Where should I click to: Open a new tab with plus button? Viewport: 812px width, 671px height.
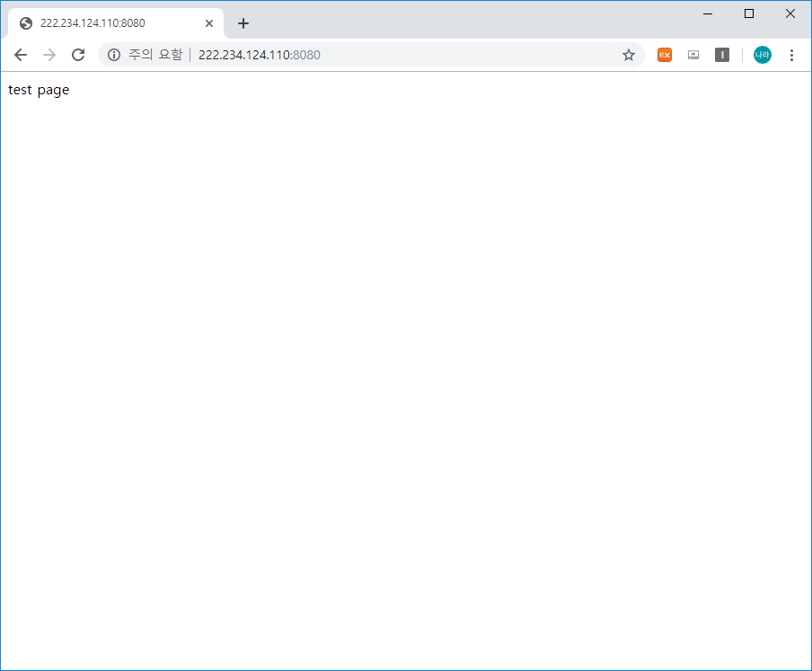(x=243, y=23)
